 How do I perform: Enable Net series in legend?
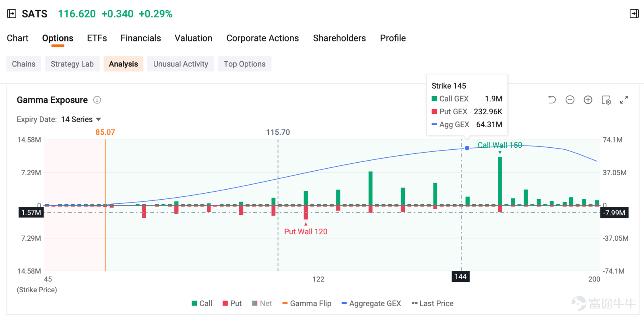click(x=262, y=304)
